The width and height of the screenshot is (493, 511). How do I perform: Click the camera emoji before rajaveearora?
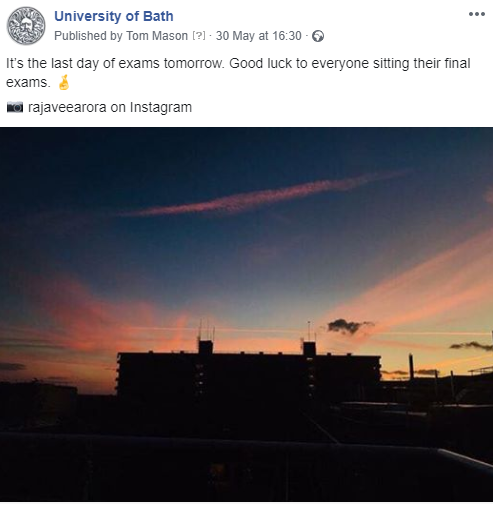pos(15,107)
